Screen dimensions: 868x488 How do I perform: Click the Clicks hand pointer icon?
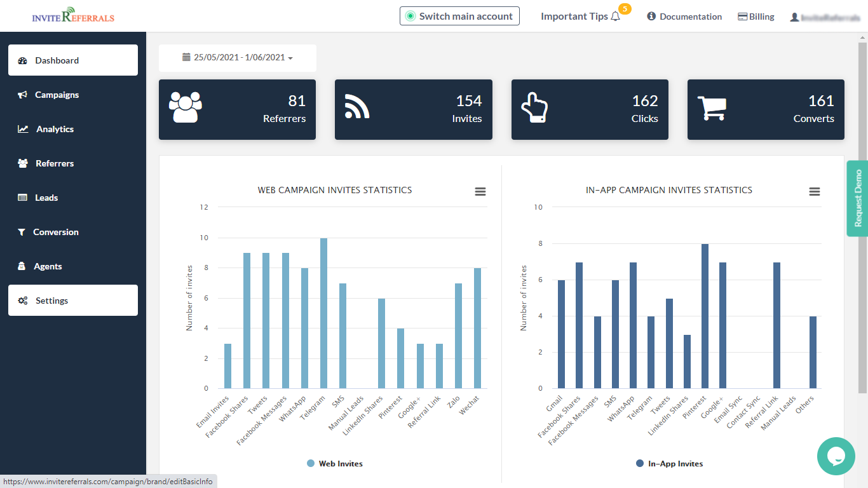click(534, 107)
